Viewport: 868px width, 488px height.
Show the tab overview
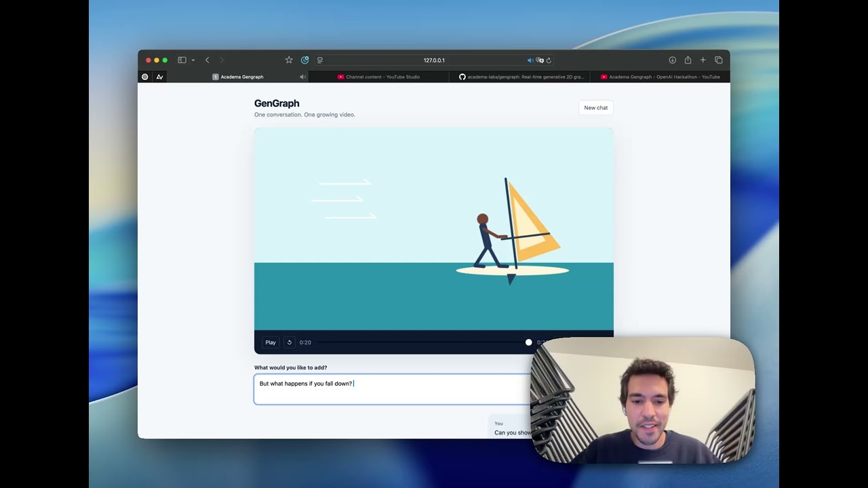[719, 60]
